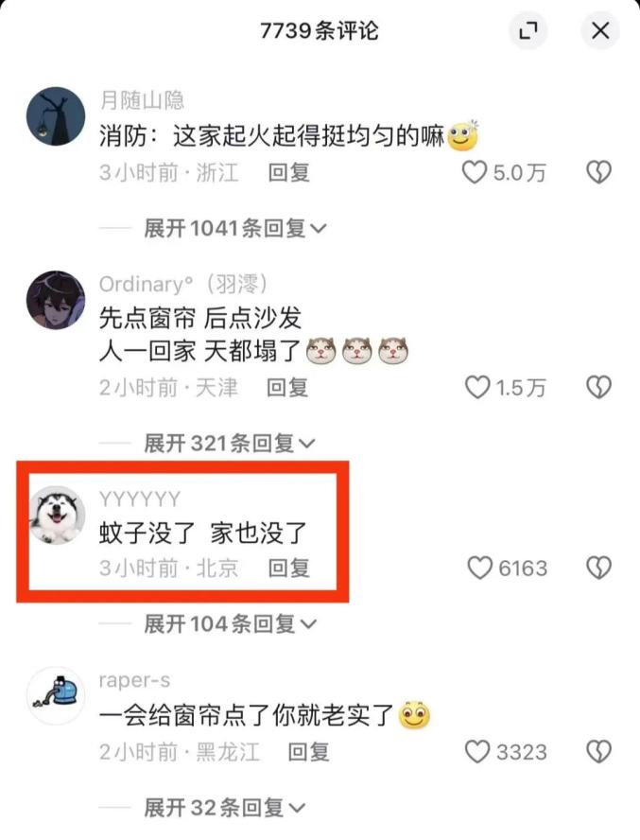
Task: Expand 104 replies under YYYYYY's comment
Action: 231,623
